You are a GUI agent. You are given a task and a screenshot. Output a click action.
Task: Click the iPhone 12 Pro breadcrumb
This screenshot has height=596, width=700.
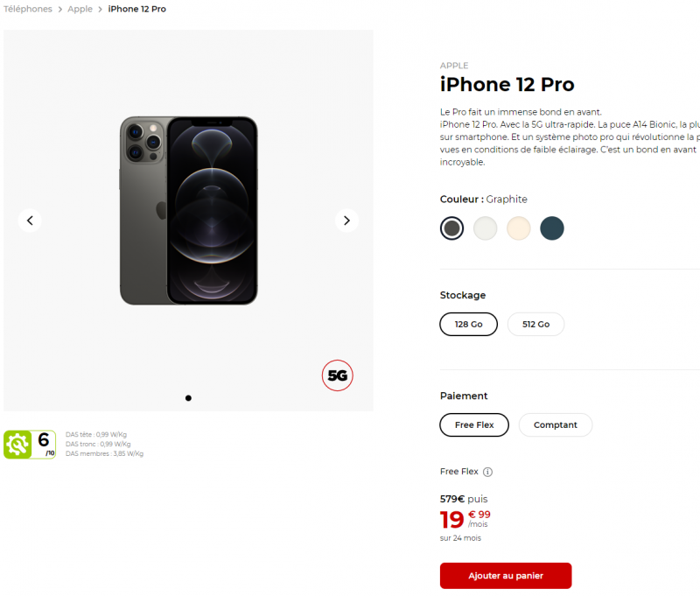coord(136,9)
